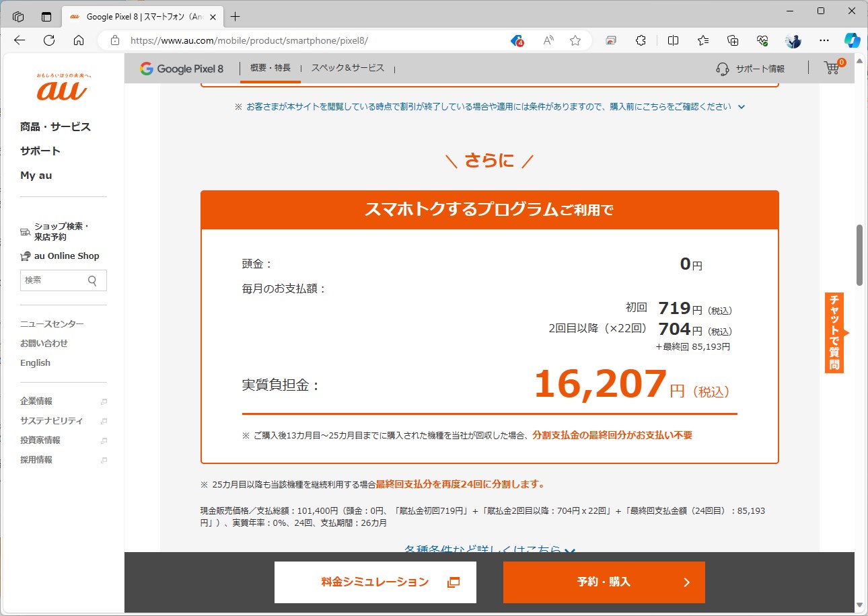Open Copilot in the browser toolbar
Image resolution: width=868 pixels, height=616 pixels.
coord(853,40)
